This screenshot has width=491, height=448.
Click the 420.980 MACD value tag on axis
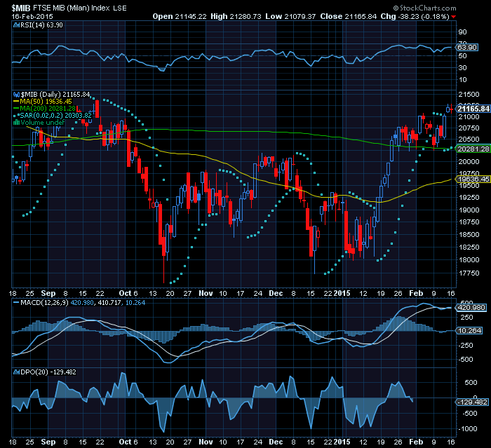(x=471, y=308)
